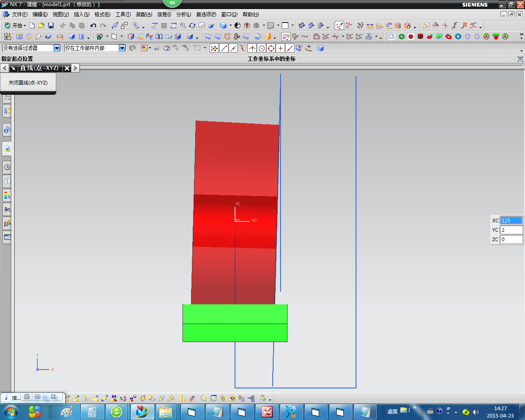Go to previous dialog step arrow
Image resolution: width=525 pixels, height=420 pixels.
click(5, 68)
